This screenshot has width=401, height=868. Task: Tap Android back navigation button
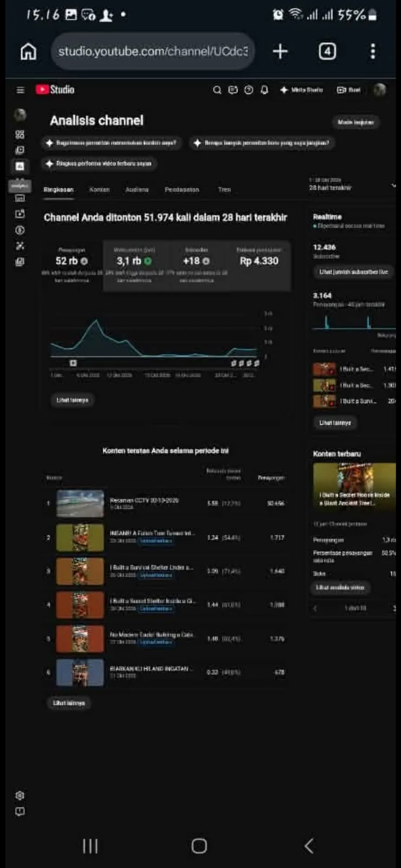(x=309, y=846)
